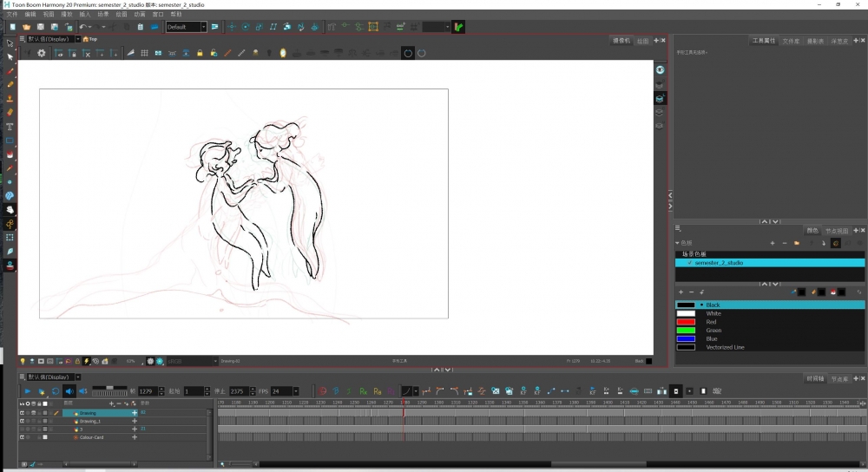
Task: Switch to the 工具属性 tab
Action: pyautogui.click(x=763, y=41)
